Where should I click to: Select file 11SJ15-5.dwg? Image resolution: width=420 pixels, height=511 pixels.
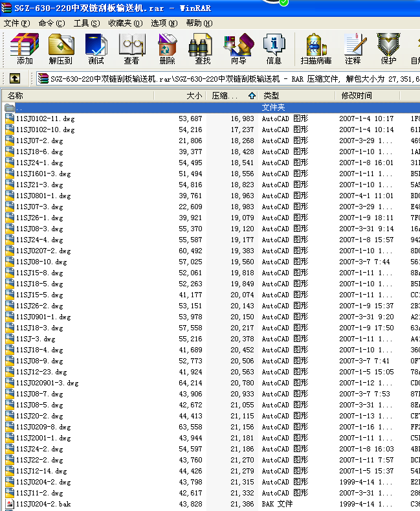[x=39, y=295]
